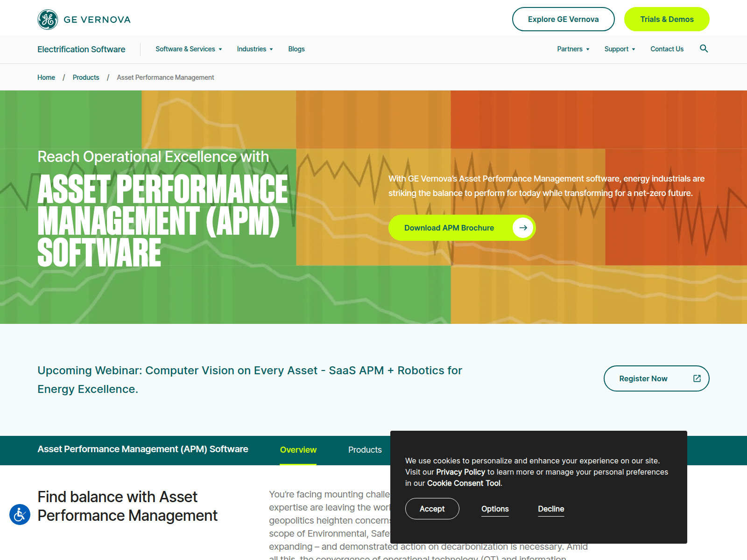
Task: Click the arrow icon on Download APM Brochure
Action: 523,228
